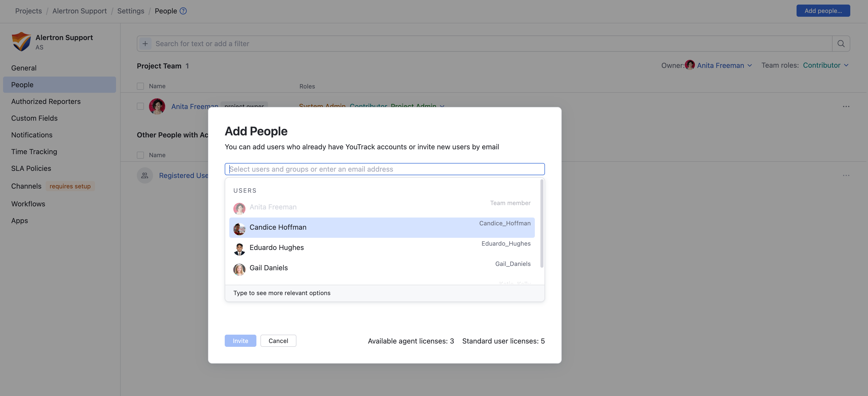
Task: Toggle select-all checkbox in Other People table
Action: pyautogui.click(x=141, y=155)
